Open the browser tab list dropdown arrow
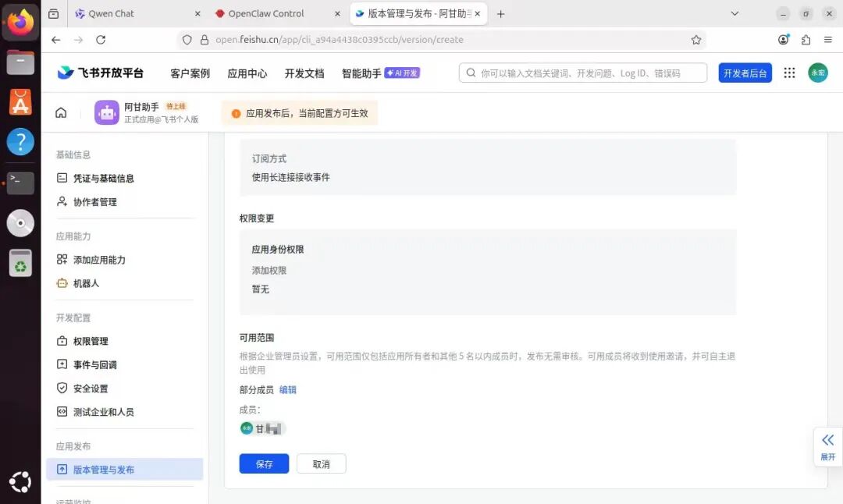This screenshot has height=504, width=843. (x=734, y=13)
